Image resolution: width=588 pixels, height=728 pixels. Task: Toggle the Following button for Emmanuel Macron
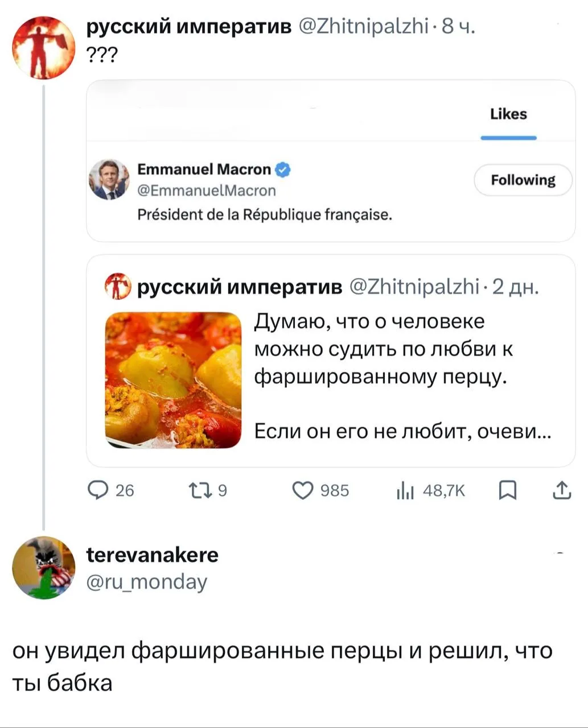[x=523, y=180]
